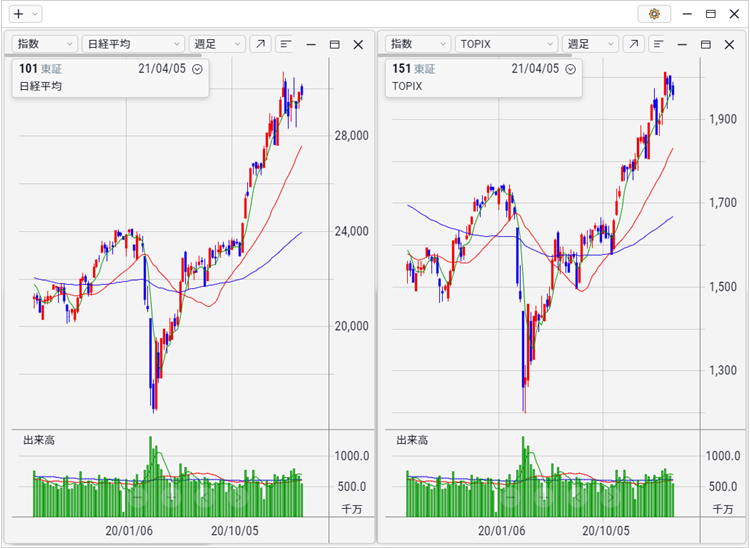Open the settings gear icon
The width and height of the screenshot is (750, 548).
654,14
